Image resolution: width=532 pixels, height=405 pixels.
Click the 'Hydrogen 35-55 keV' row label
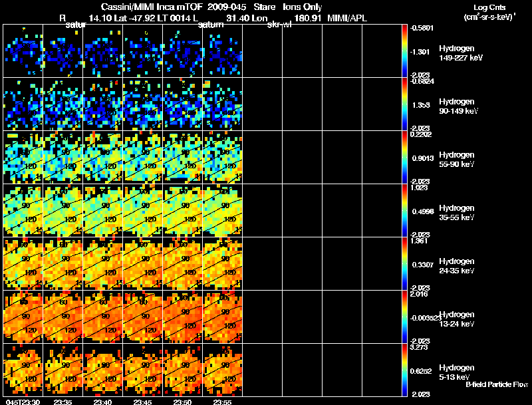point(457,213)
